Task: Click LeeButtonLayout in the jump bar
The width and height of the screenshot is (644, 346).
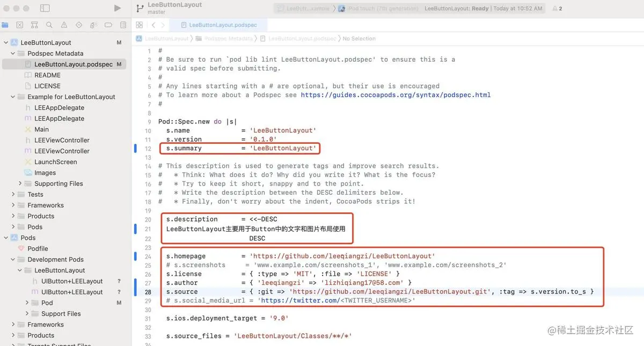Action: coord(163,39)
